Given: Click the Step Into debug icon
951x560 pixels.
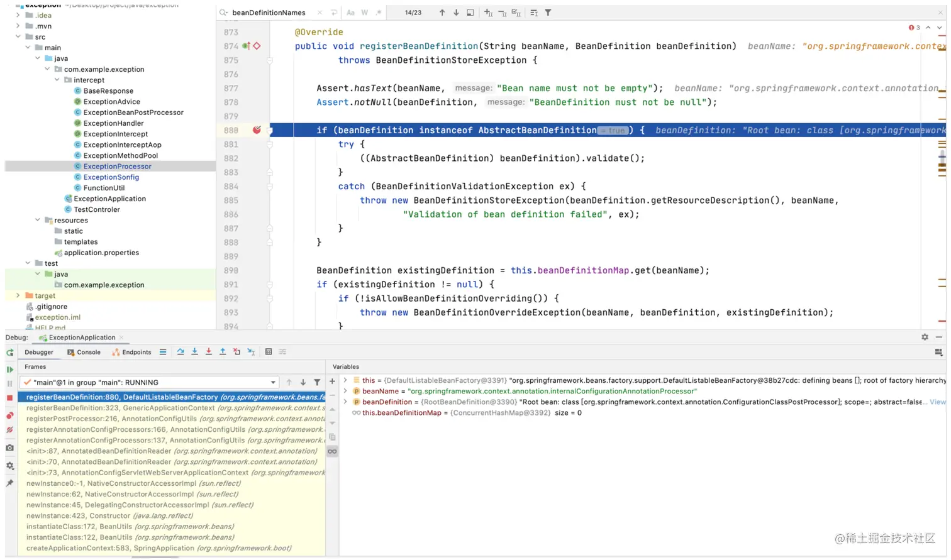Looking at the screenshot, I should click(x=194, y=352).
